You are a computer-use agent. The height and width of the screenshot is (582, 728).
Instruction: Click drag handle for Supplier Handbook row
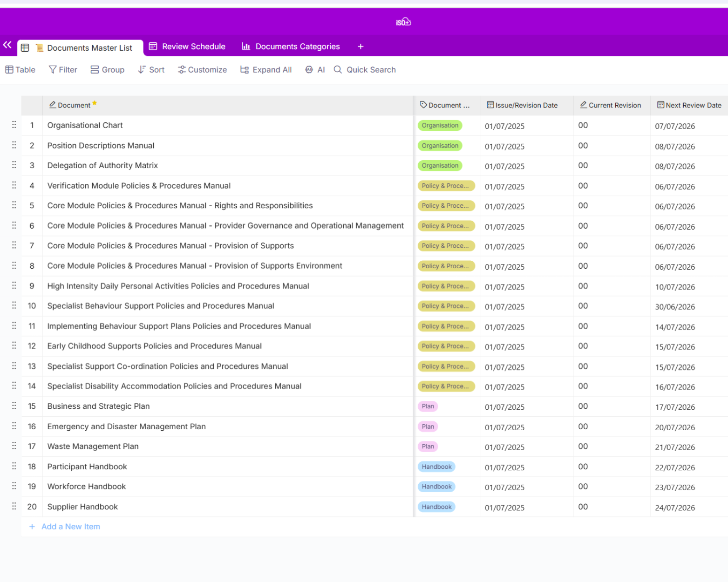(14, 506)
